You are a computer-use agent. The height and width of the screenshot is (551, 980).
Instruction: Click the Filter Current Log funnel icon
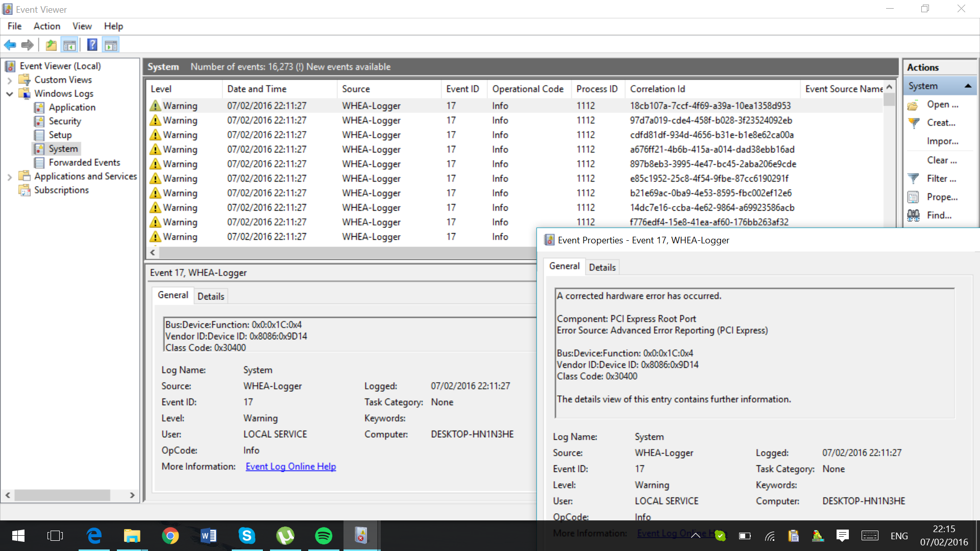pos(914,179)
